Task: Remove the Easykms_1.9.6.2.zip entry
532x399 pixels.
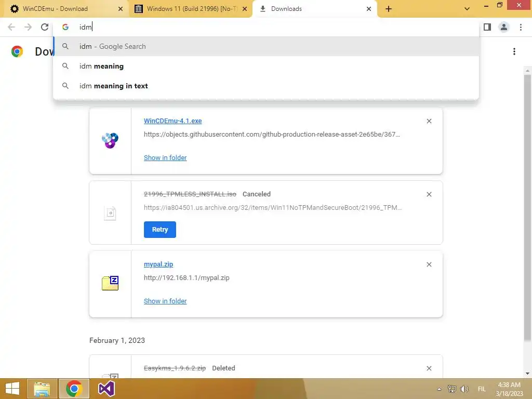Action: pos(429,368)
